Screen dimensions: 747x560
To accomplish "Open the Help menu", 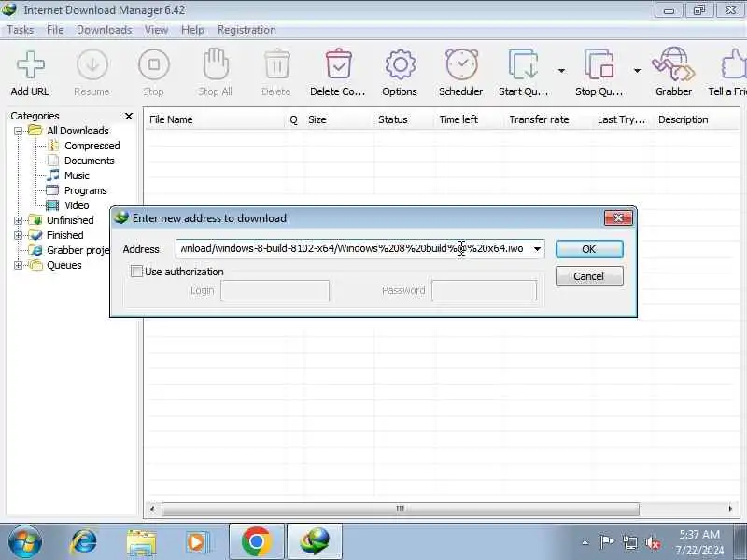I will click(192, 30).
